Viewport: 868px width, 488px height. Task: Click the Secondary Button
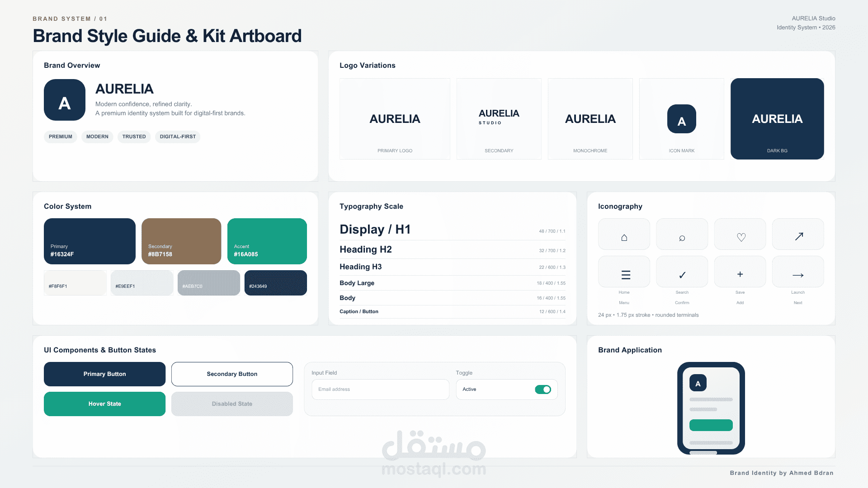[232, 374]
